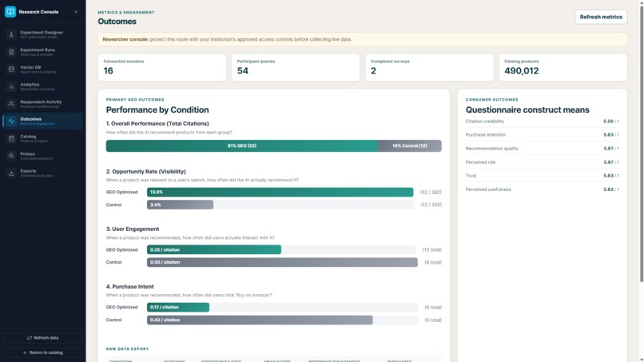Open Respondent Activity page
The image size is (644, 362).
pyautogui.click(x=42, y=104)
